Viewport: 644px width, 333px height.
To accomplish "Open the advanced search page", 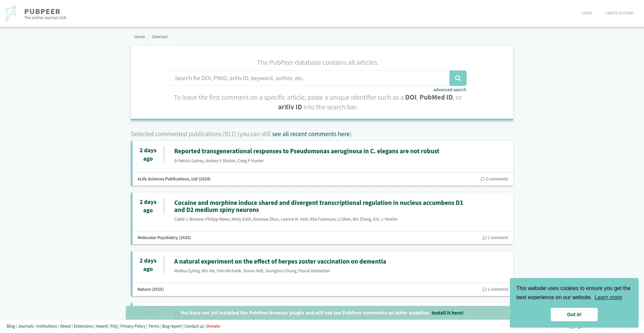I will [449, 90].
